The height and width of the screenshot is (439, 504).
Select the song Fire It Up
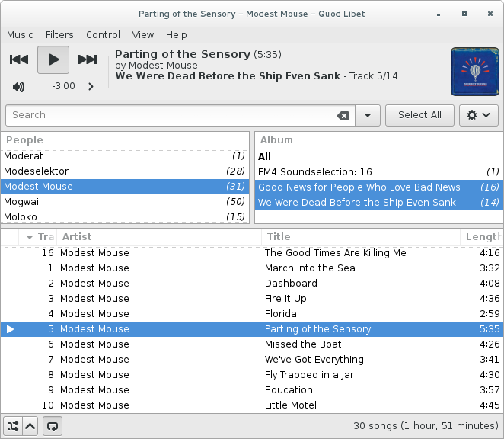click(252, 299)
